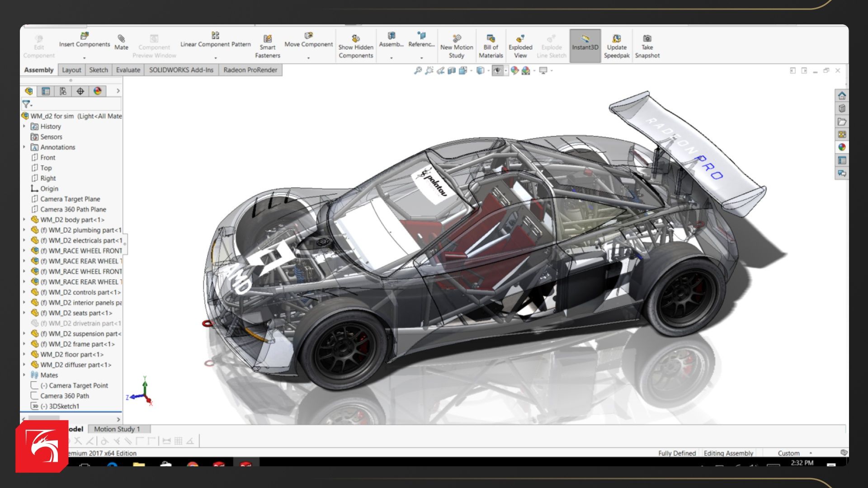Open DisplayManager color sphere tab
868x488 pixels.
tap(97, 91)
